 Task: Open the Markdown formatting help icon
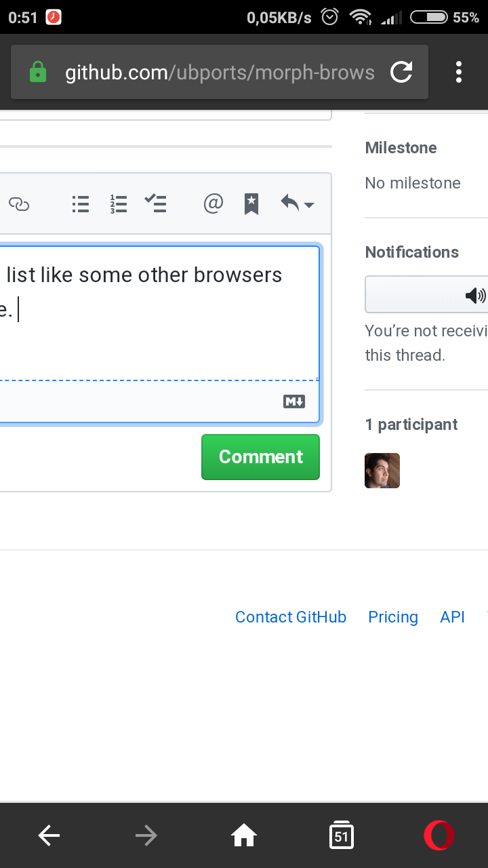[293, 401]
